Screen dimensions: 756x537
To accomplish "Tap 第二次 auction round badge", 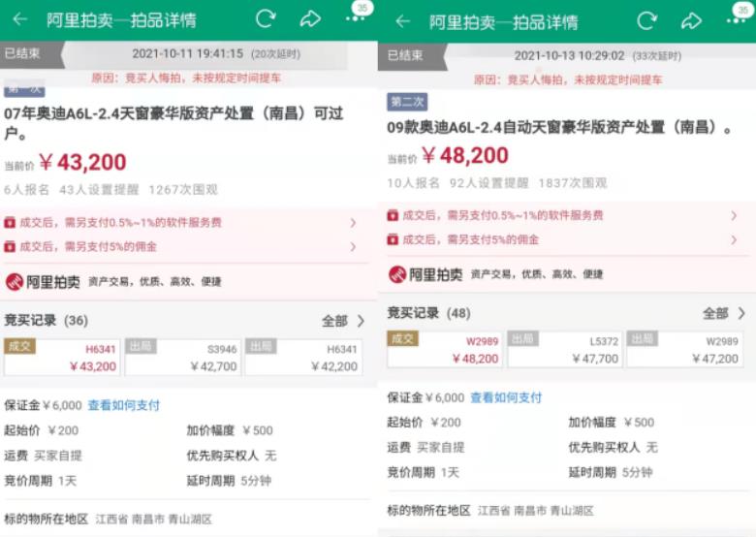I will [407, 102].
